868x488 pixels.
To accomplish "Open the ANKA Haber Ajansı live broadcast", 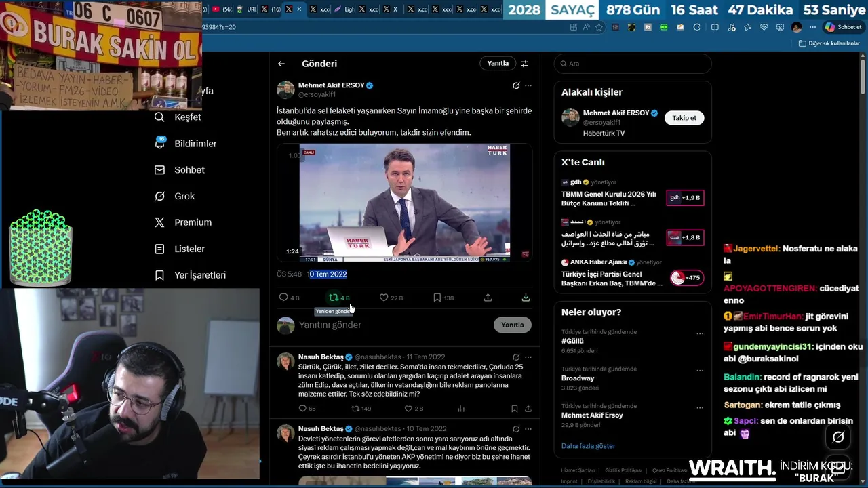I will (633, 272).
